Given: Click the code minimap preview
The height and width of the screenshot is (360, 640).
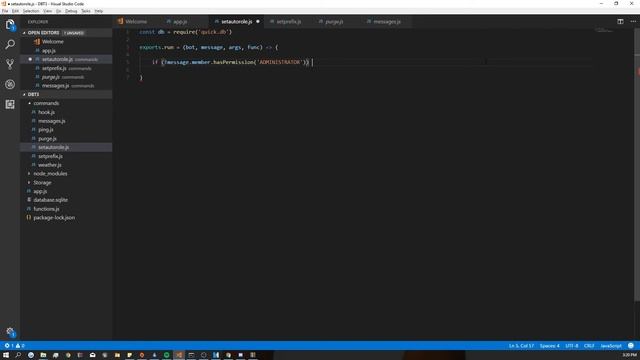Looking at the screenshot, I should 604,31.
